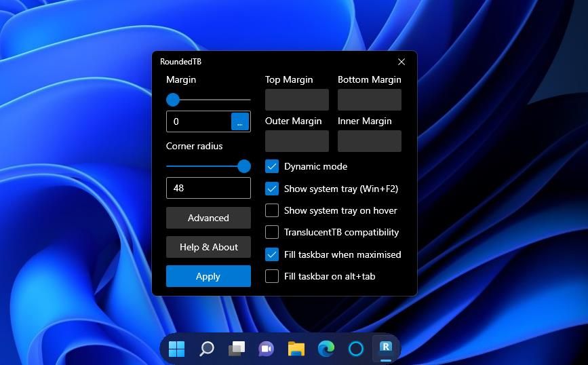This screenshot has width=588, height=365.
Task: Click the Advanced button
Action: pos(208,218)
